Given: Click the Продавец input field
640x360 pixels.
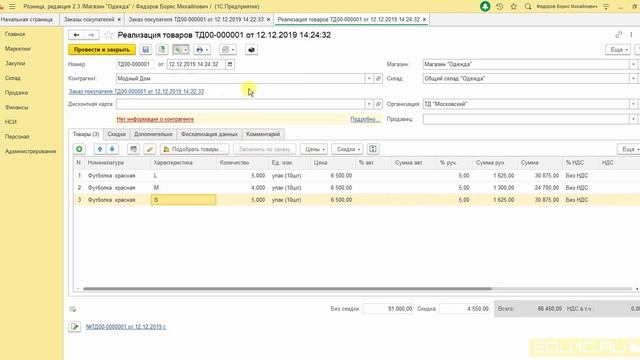Looking at the screenshot, I should (526, 119).
